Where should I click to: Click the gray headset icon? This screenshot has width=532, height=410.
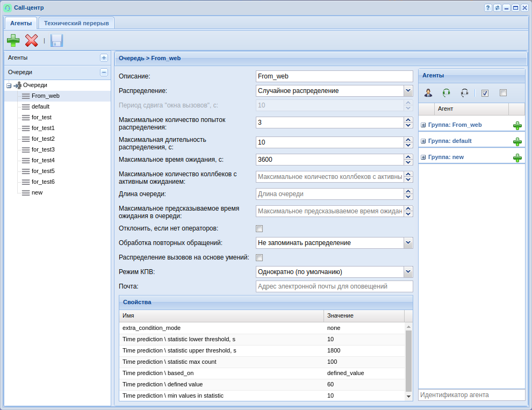[465, 92]
